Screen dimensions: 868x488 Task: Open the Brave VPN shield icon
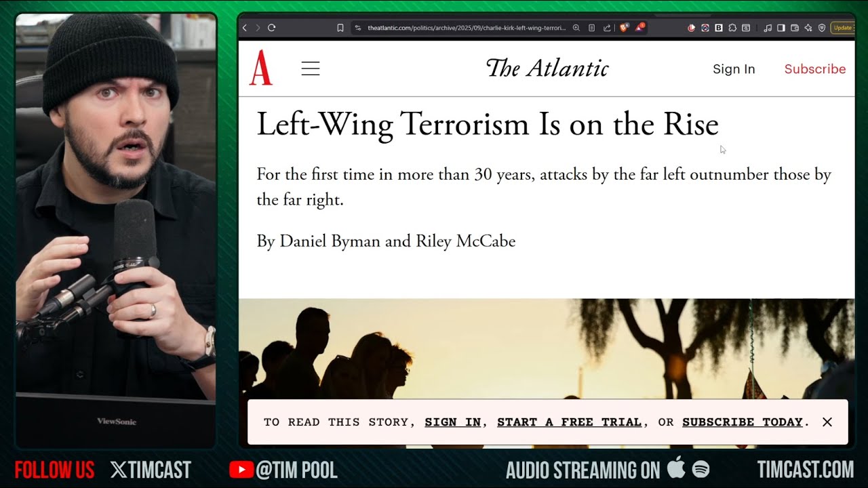point(822,28)
